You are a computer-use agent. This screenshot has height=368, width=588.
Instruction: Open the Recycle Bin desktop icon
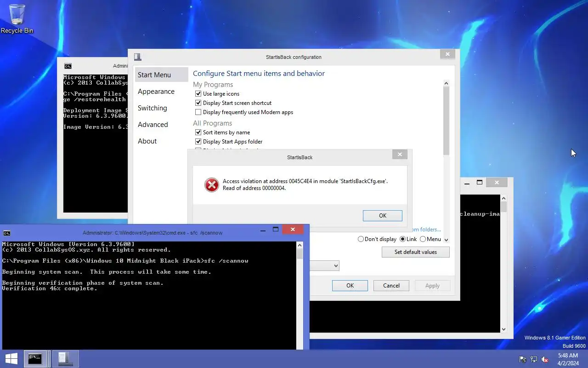(x=17, y=18)
